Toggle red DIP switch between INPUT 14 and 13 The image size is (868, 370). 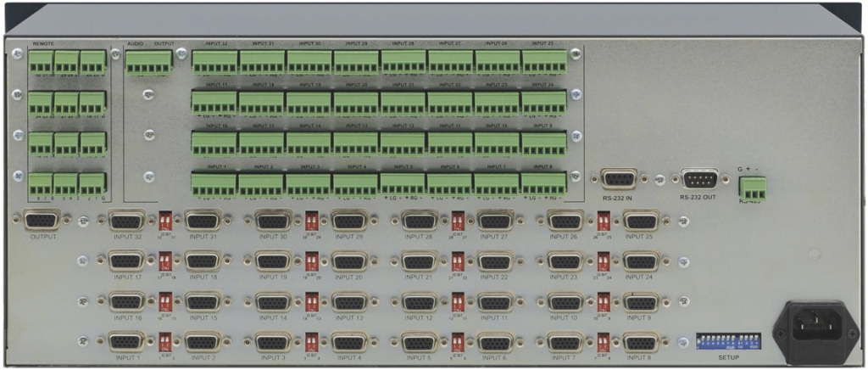click(311, 301)
